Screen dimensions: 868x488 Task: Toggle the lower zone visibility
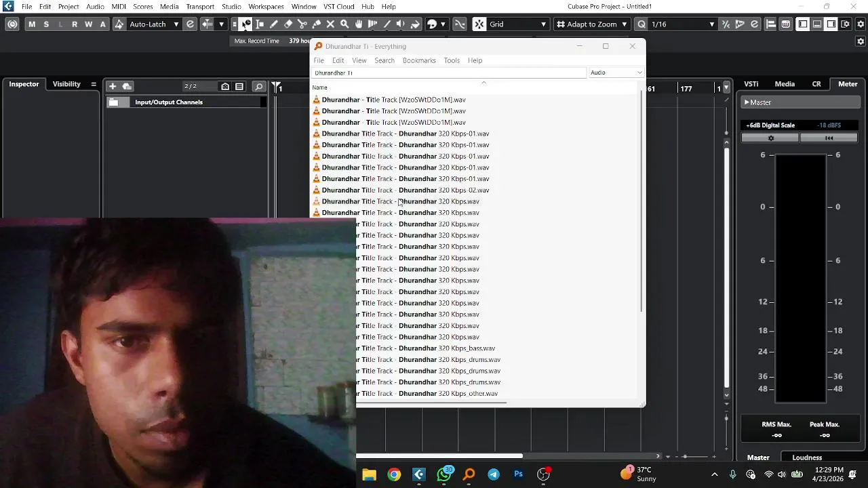click(816, 24)
